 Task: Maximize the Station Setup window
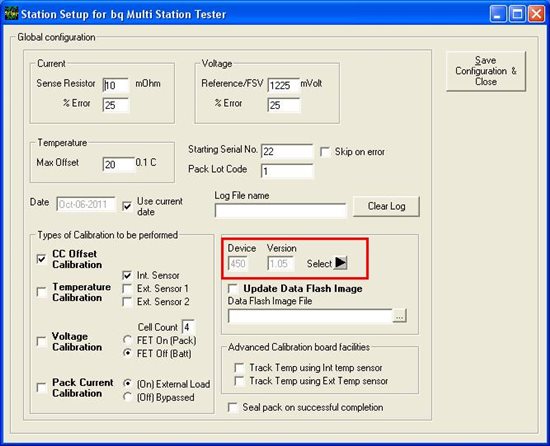pyautogui.click(x=517, y=14)
